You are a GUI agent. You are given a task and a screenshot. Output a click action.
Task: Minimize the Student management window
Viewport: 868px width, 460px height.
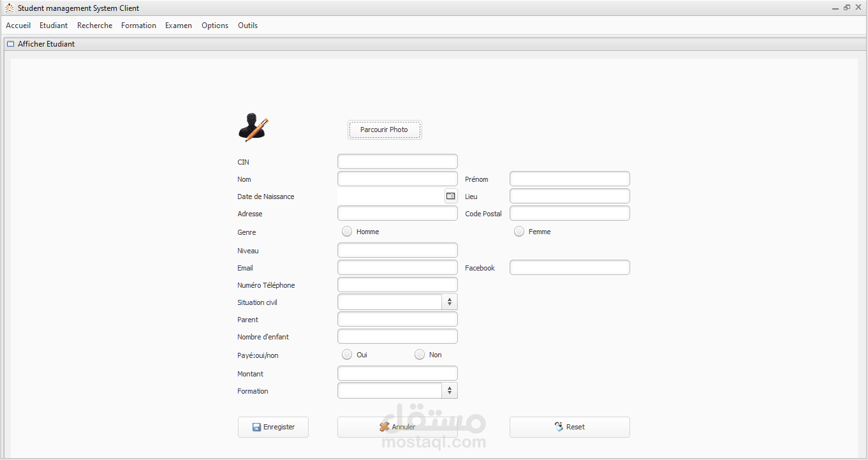click(835, 8)
